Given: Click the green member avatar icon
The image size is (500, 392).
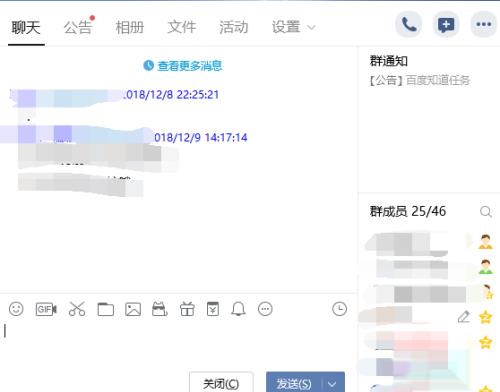Looking at the screenshot, I should pos(485,266).
